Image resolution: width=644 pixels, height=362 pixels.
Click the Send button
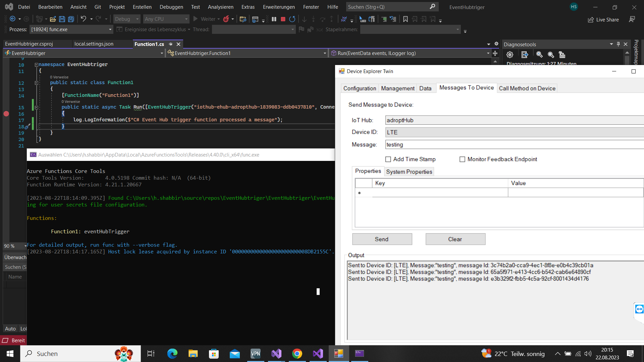click(x=382, y=239)
